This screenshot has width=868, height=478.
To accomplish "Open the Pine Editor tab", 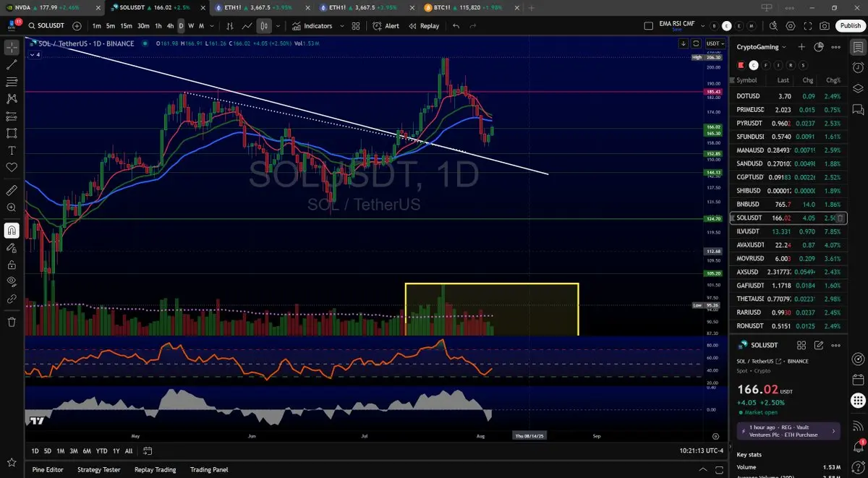I will point(48,469).
